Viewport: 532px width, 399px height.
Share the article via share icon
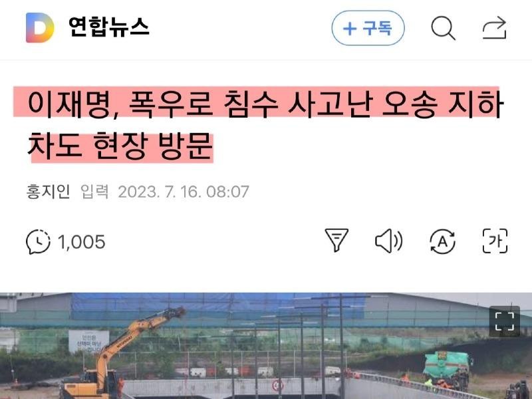tap(494, 27)
